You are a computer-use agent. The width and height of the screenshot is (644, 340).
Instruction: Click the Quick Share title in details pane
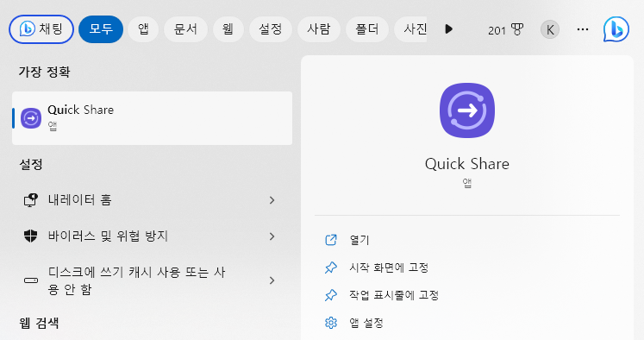[467, 164]
